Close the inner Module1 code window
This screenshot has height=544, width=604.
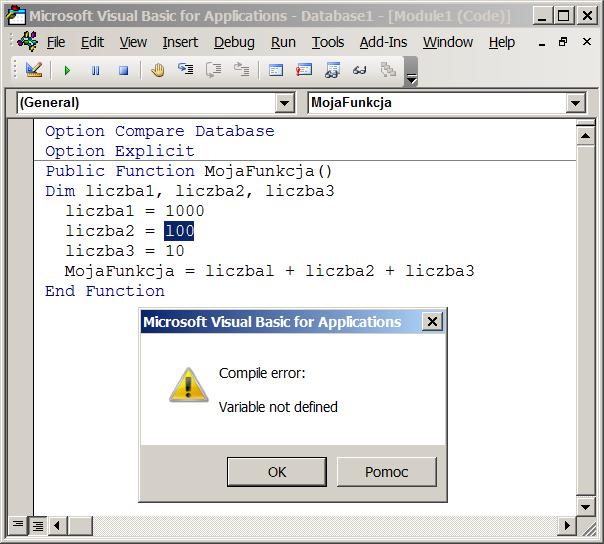587,42
